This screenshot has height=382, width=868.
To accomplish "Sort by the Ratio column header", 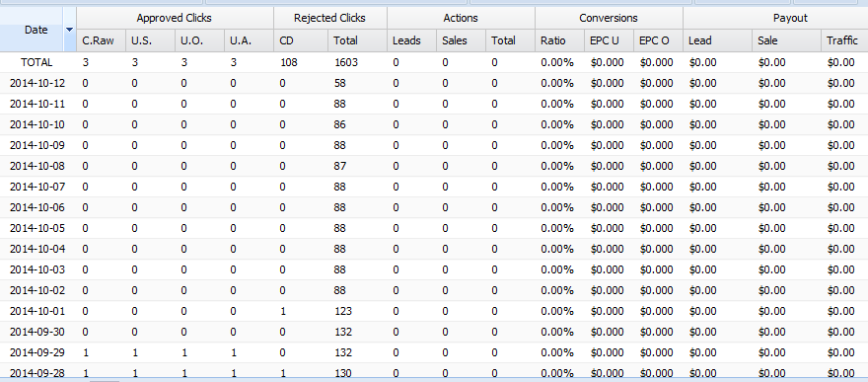I will click(559, 40).
